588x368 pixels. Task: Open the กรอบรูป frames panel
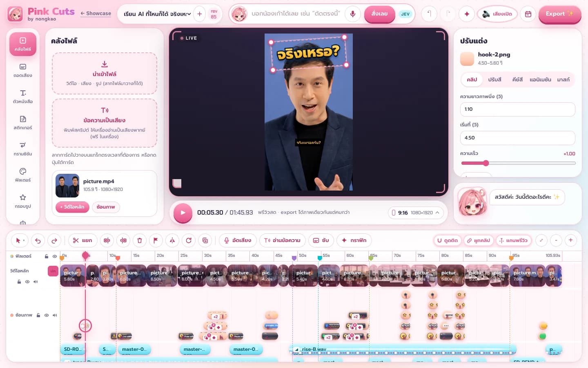pos(23,201)
